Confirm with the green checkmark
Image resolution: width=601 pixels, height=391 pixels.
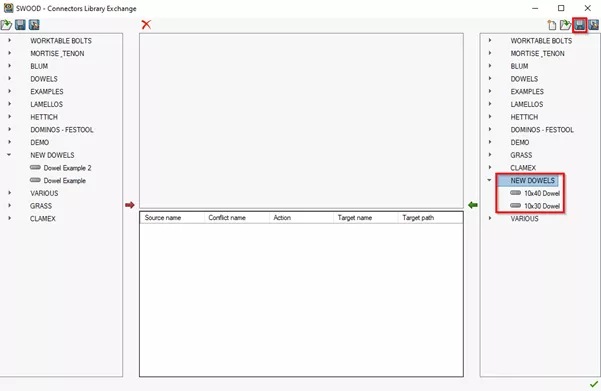[594, 384]
